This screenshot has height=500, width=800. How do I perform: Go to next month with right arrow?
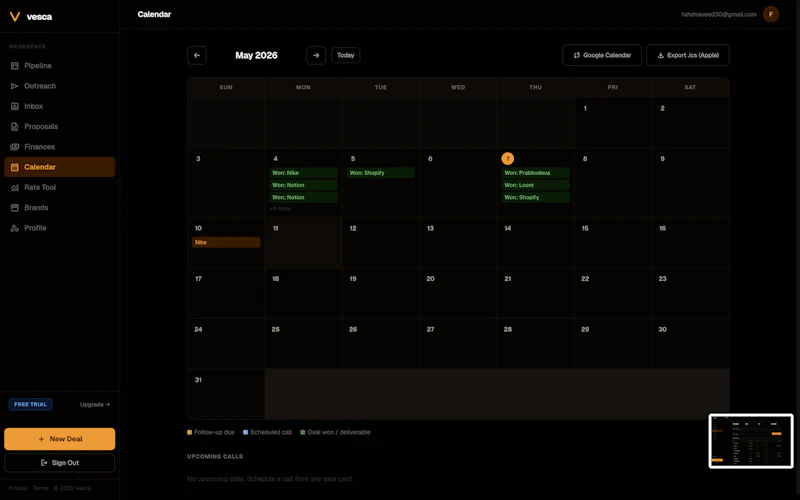pos(316,55)
